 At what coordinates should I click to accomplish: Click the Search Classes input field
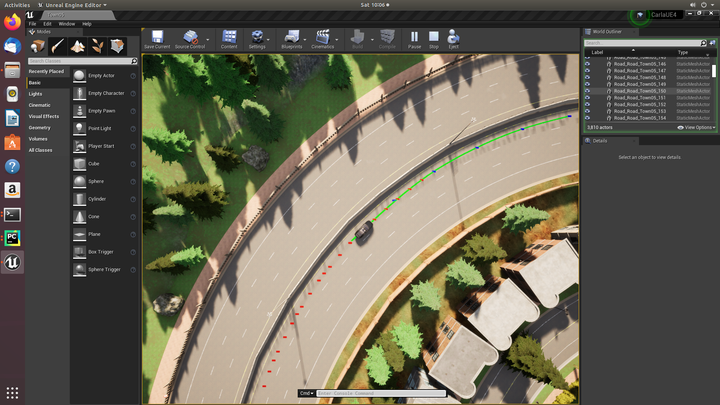[80, 61]
